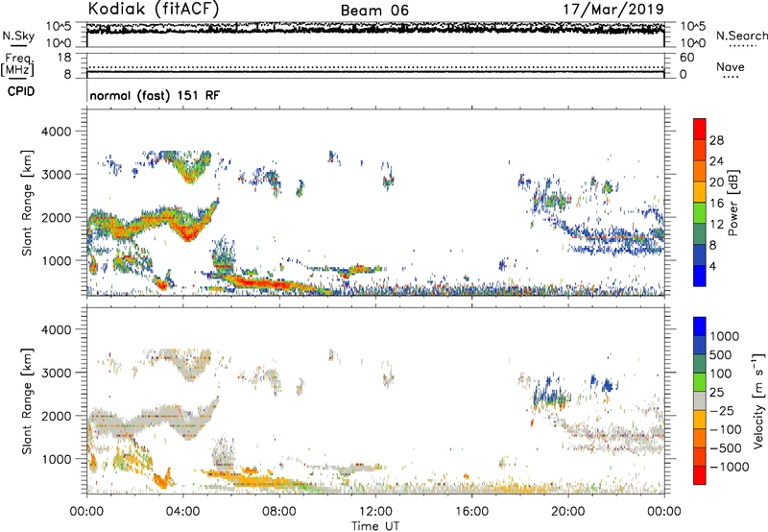Click the '3000' tick of the velocity panel
768x532 pixels.
pyautogui.click(x=56, y=373)
